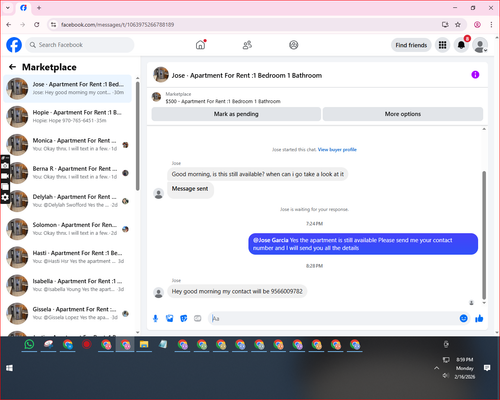
Task: Click the voice clip microphone icon
Action: pyautogui.click(x=155, y=319)
